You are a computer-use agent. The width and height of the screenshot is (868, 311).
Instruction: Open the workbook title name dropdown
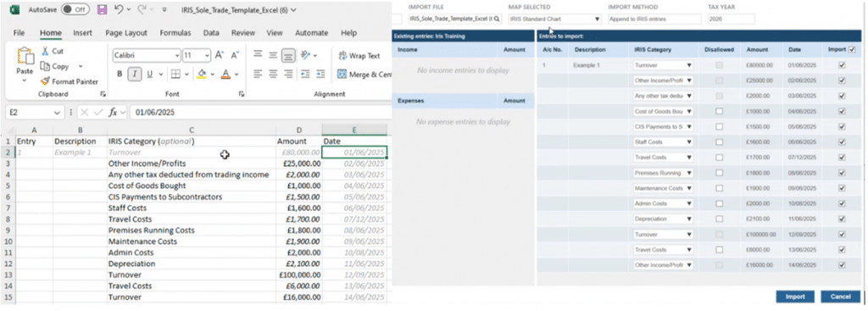(x=293, y=9)
